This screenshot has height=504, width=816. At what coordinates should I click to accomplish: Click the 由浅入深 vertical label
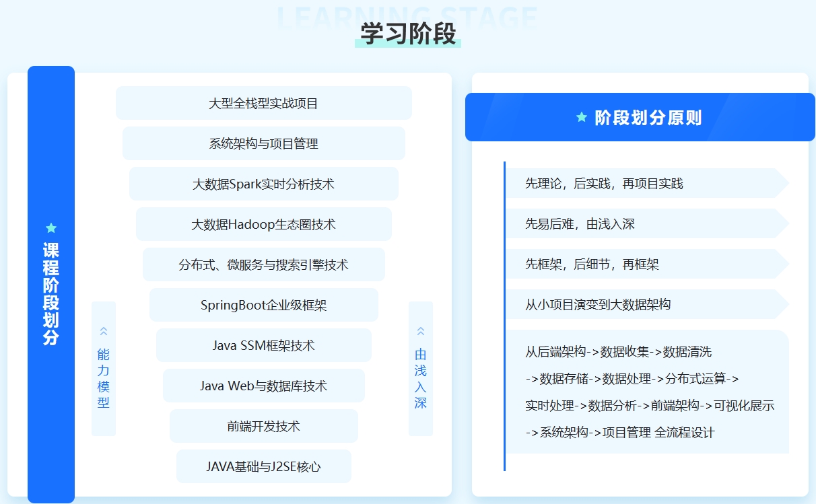421,378
